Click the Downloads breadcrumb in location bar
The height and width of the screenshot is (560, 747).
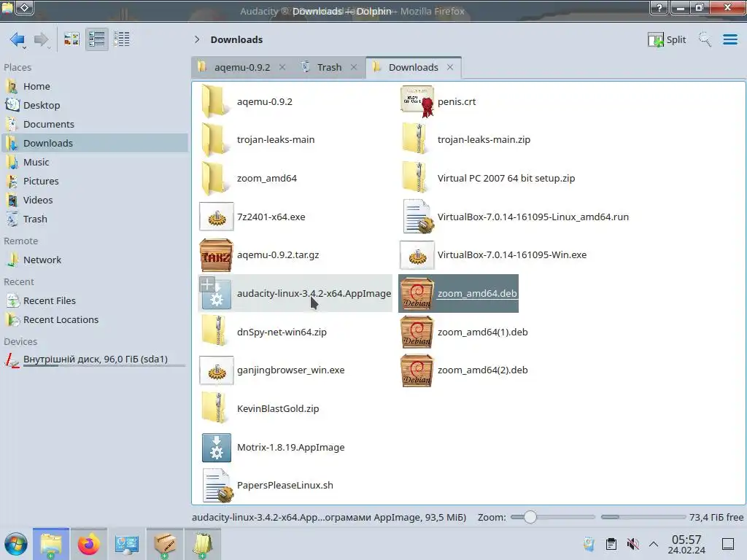click(237, 39)
